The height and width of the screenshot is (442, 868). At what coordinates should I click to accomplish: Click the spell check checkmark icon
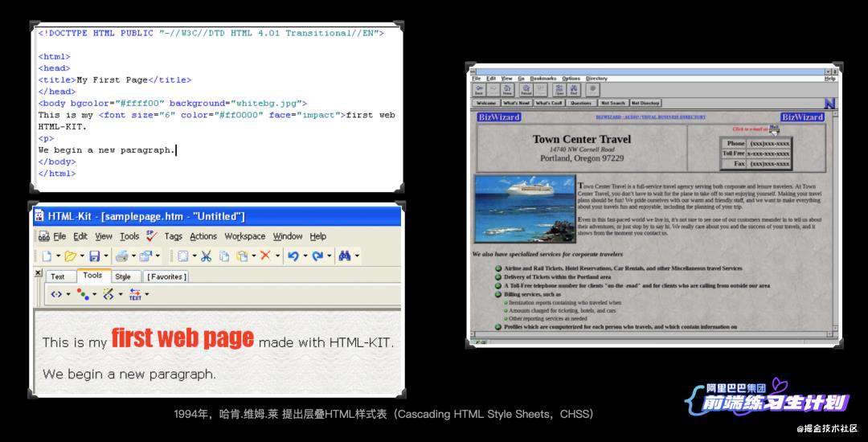pyautogui.click(x=152, y=235)
